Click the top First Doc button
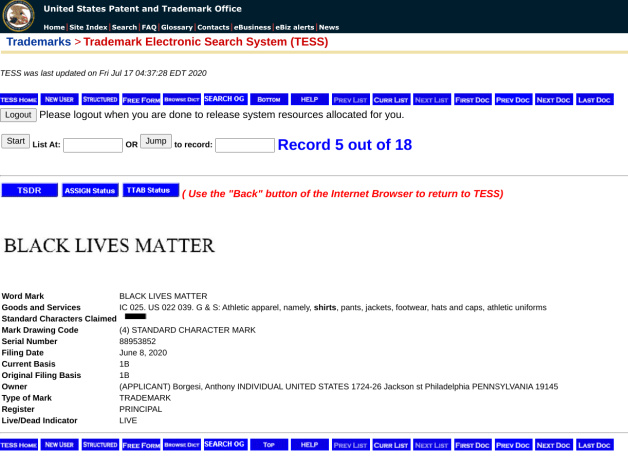Image resolution: width=628 pixels, height=457 pixels. [473, 99]
